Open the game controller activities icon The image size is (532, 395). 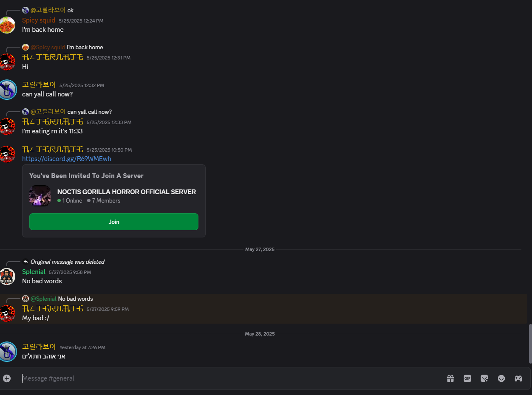[x=518, y=378]
